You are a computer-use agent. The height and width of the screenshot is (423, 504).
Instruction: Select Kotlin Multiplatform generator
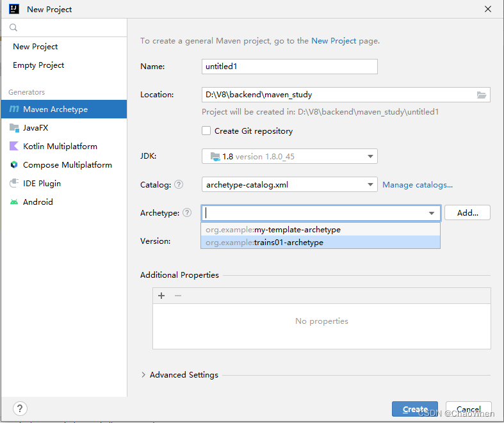[64, 146]
